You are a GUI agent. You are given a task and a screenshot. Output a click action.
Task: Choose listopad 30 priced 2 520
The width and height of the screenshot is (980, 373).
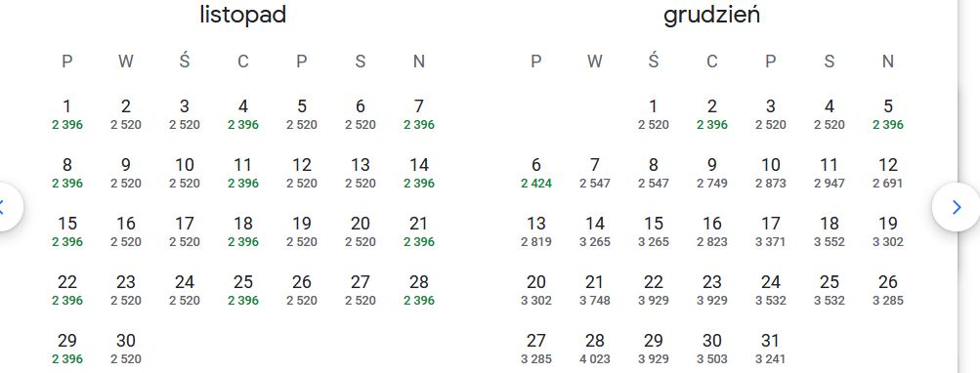(126, 349)
